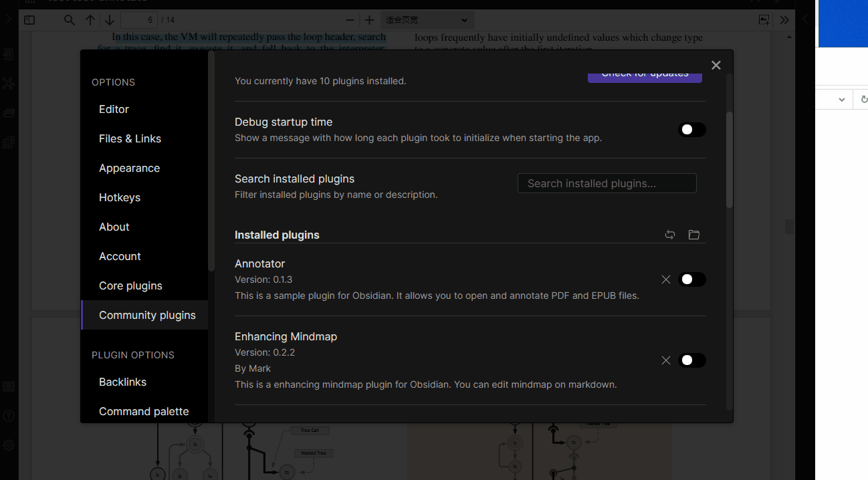Go to Appearance settings
The width and height of the screenshot is (868, 480).
click(x=144, y=168)
